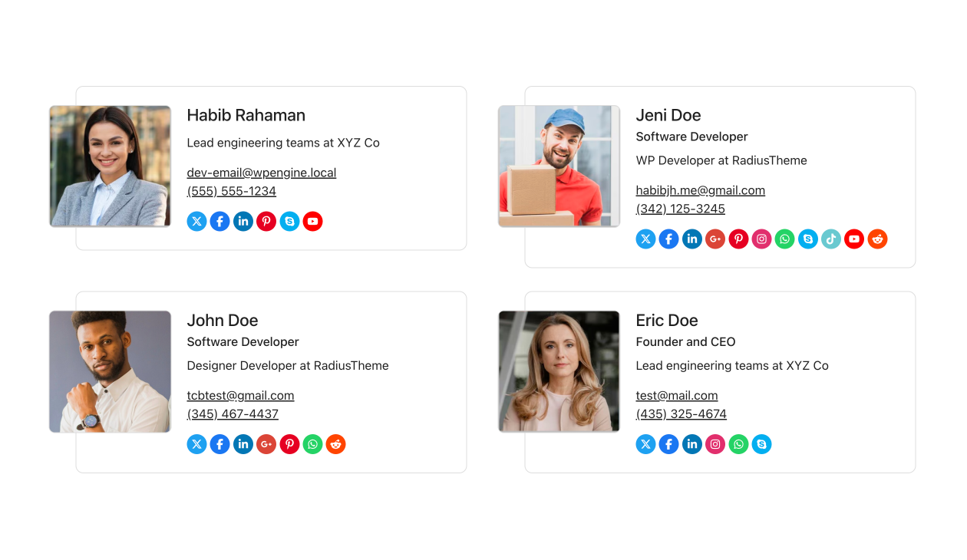Visit John Doe's LinkedIn profile icon
The image size is (967, 560).
point(243,444)
